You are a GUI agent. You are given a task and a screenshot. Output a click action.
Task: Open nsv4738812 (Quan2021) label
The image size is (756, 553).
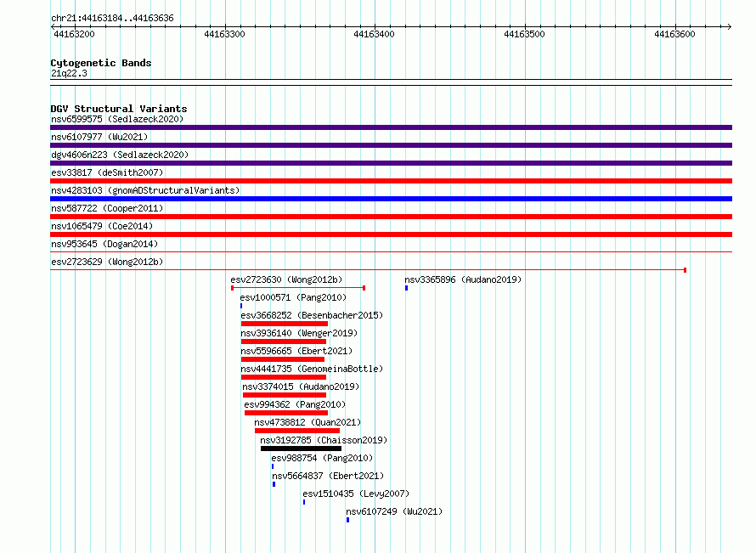tap(307, 422)
